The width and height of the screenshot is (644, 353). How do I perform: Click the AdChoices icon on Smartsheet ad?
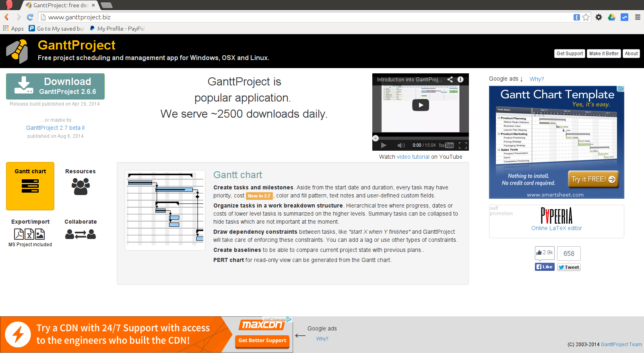(621, 89)
